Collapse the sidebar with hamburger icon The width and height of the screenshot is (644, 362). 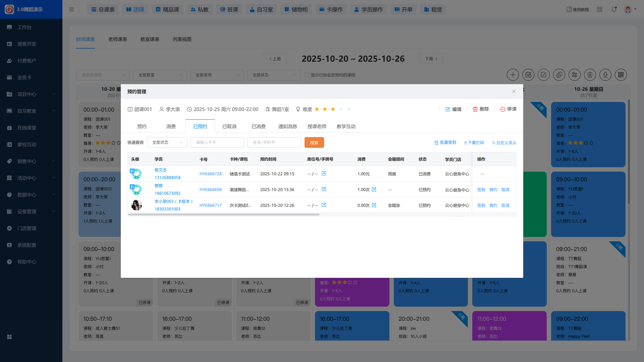click(71, 9)
